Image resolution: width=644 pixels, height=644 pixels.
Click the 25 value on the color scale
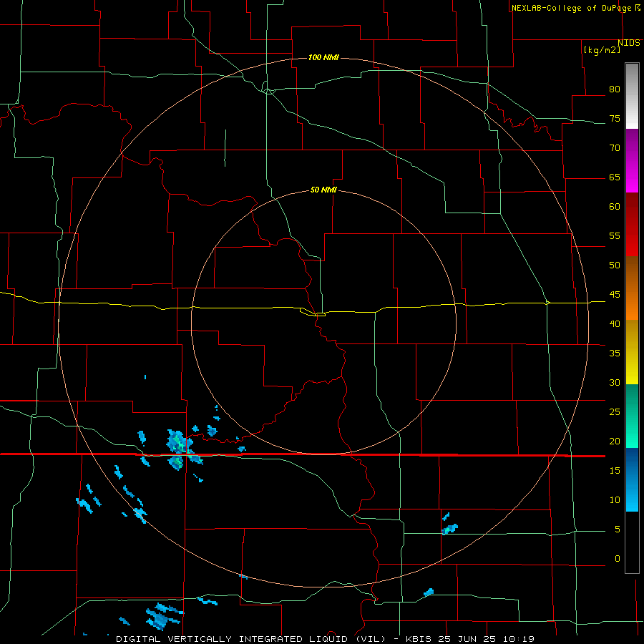(615, 412)
